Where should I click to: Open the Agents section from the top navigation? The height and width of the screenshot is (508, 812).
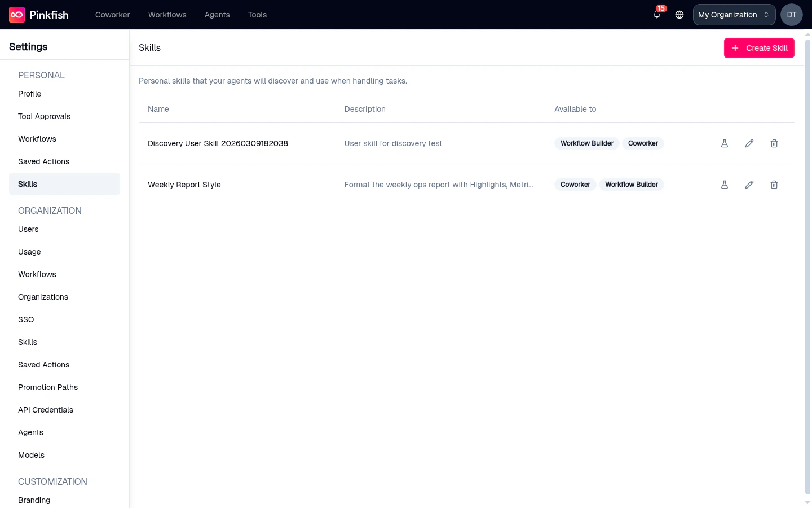(x=217, y=15)
